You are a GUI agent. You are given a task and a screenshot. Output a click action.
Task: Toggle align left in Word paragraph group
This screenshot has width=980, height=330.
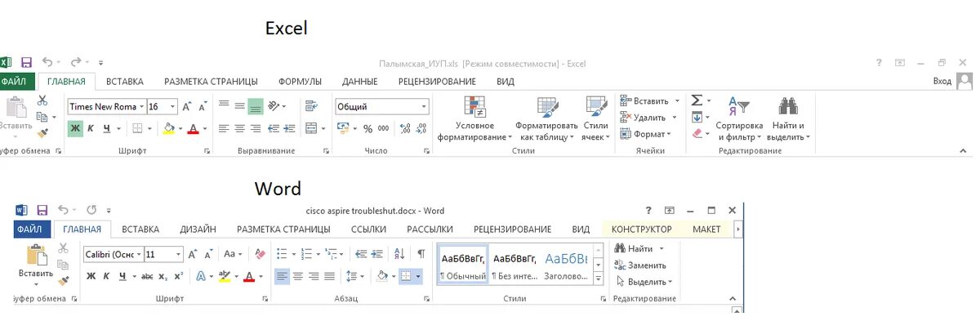coord(282,276)
